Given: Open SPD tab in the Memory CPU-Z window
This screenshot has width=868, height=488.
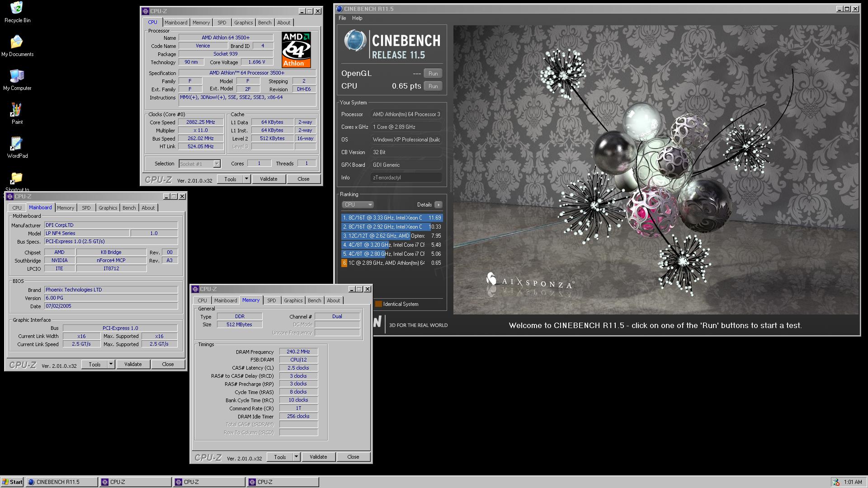Looking at the screenshot, I should (x=271, y=300).
